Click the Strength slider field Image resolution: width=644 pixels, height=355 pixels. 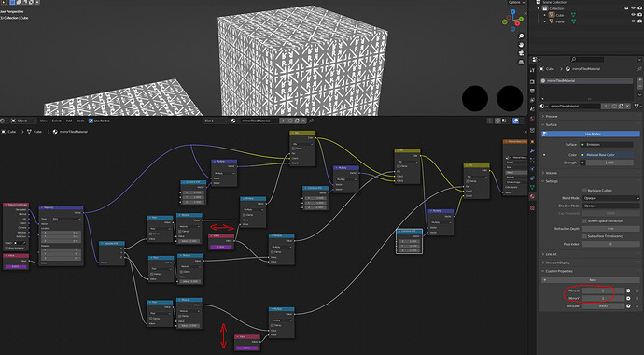[x=609, y=163]
